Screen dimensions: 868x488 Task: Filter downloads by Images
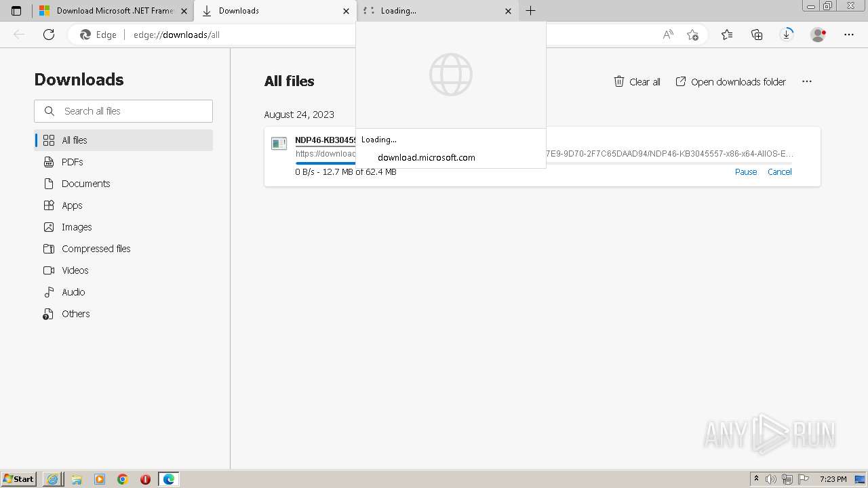click(123, 227)
